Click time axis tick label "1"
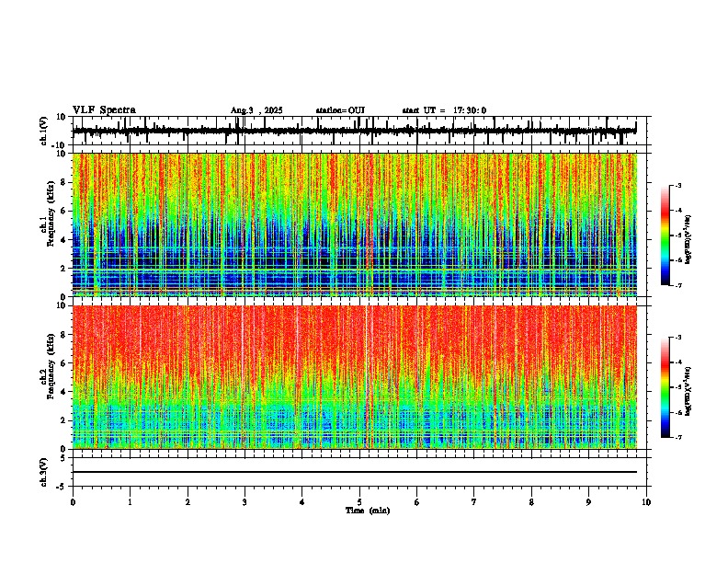 (130, 502)
